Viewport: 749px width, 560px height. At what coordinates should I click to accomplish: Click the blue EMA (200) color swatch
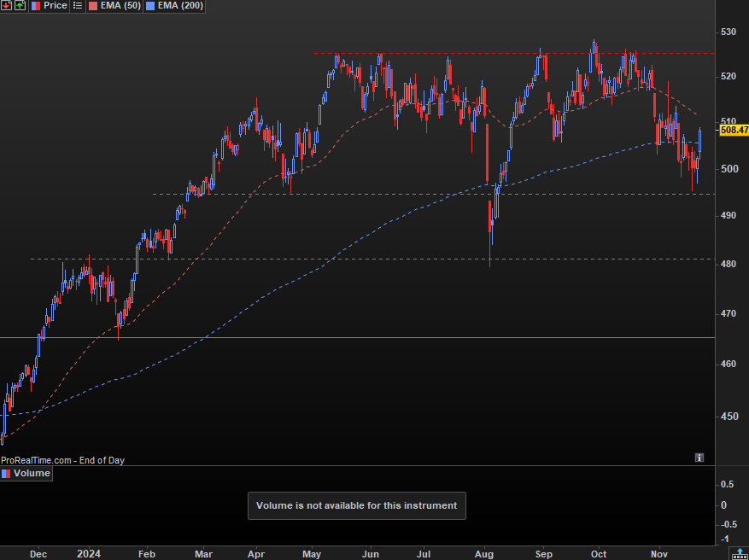click(151, 6)
